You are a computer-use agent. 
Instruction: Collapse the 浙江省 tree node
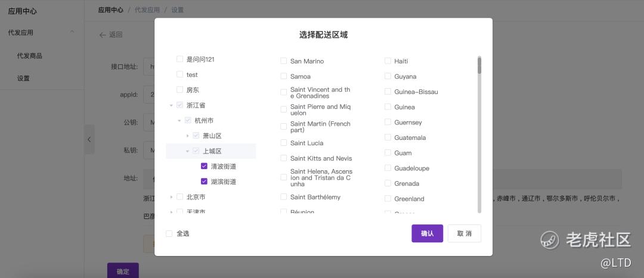click(171, 105)
